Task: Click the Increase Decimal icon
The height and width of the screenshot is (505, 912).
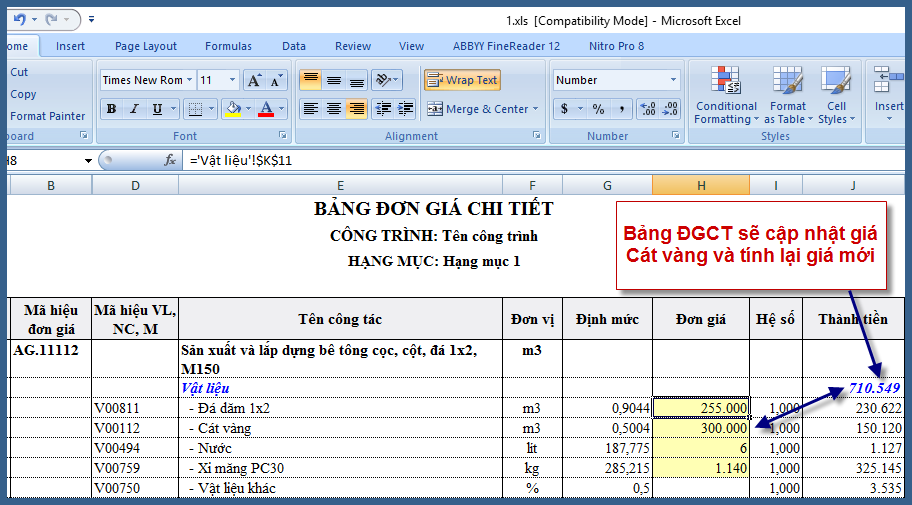Action: (646, 109)
